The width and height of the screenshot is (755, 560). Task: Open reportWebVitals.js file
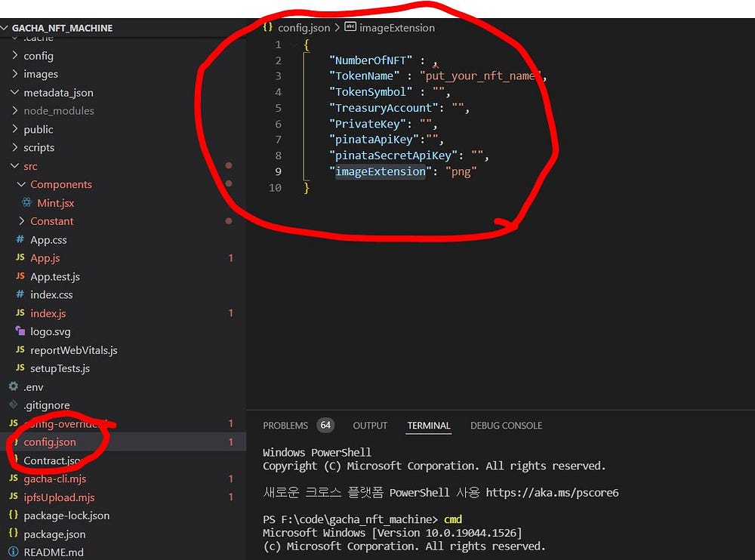coord(74,350)
